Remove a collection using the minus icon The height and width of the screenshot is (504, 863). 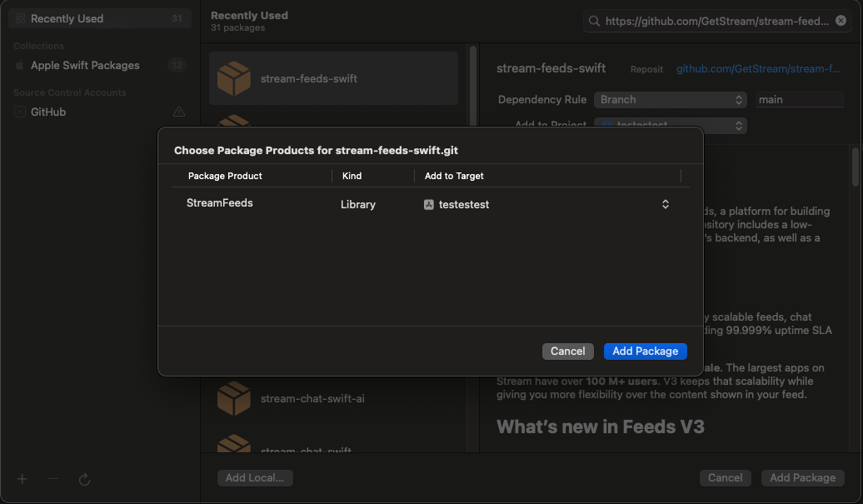tap(53, 479)
